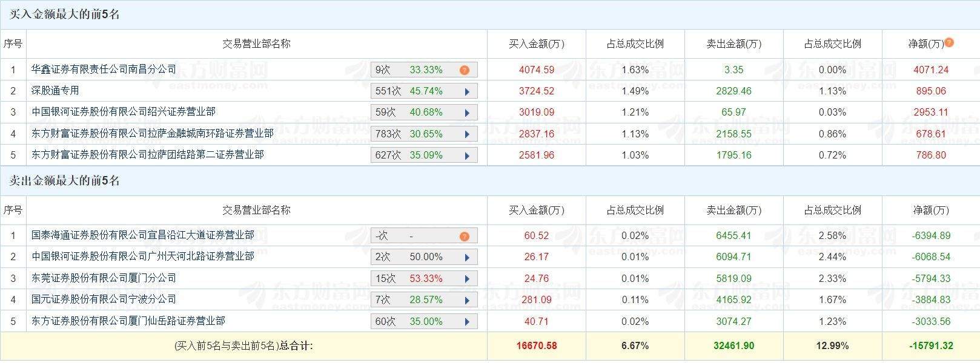
Task: Expand the 2次 50.00% stats box
Action: pyautogui.click(x=423, y=257)
